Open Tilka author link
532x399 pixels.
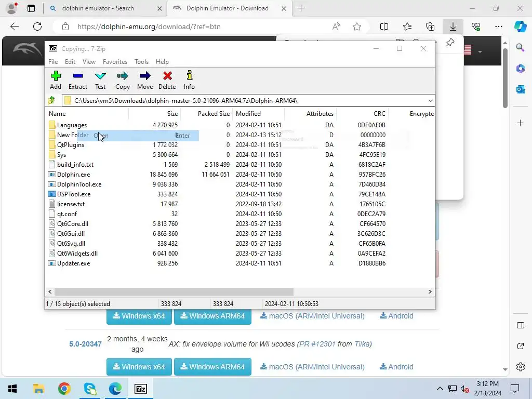[x=362, y=344]
